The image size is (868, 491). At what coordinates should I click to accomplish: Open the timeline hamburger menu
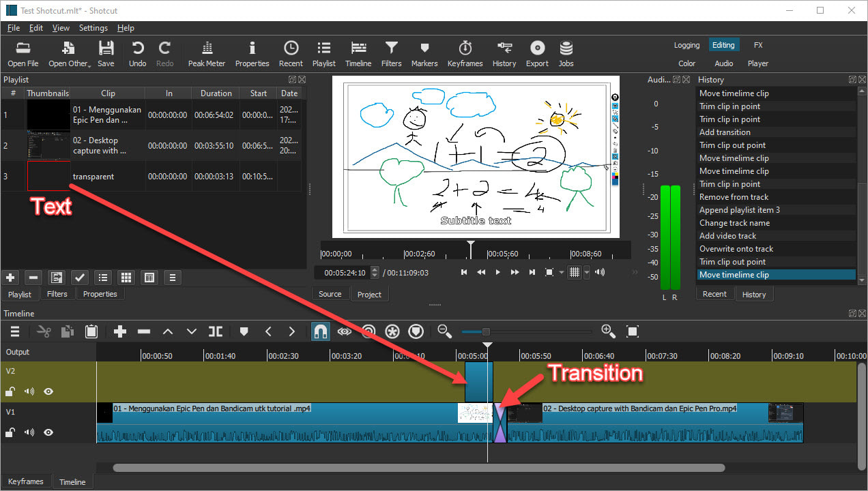15,331
